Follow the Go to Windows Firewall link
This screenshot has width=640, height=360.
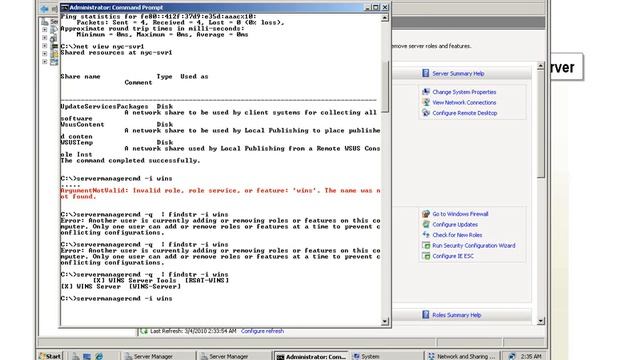coord(460,214)
